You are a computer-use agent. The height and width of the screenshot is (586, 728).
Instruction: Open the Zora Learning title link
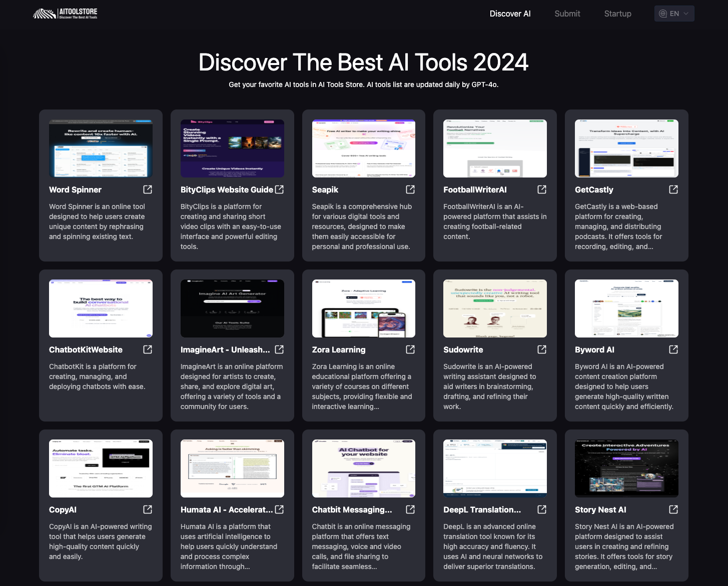[339, 349]
